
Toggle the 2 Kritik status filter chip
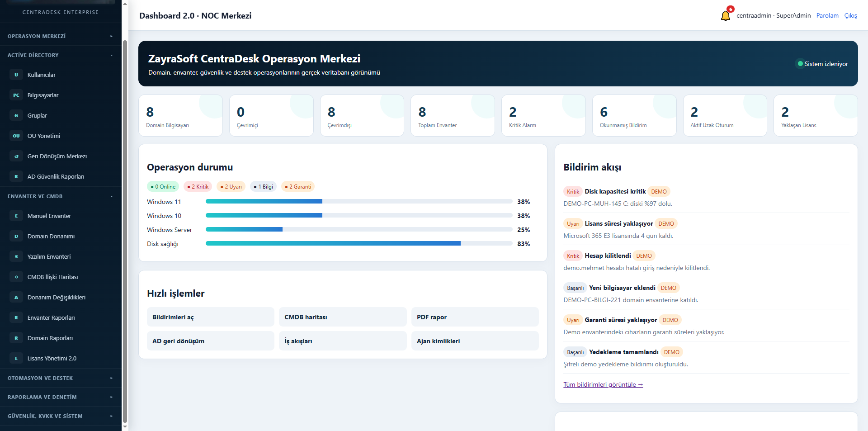(198, 186)
